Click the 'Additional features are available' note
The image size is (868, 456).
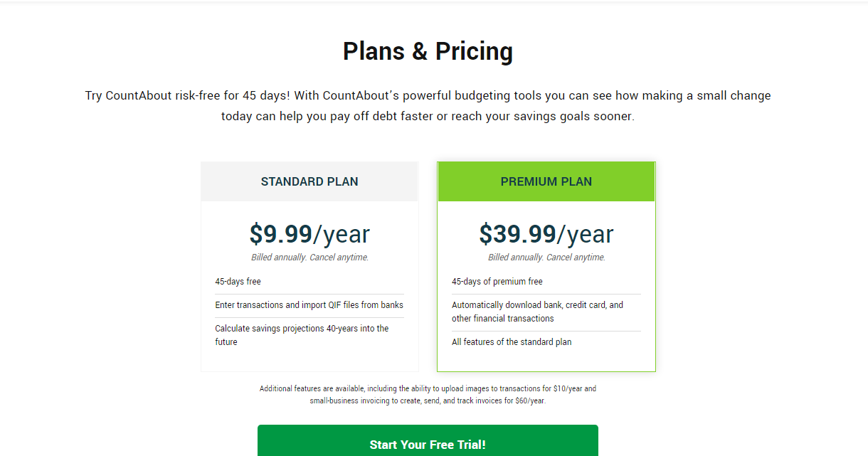click(x=428, y=395)
